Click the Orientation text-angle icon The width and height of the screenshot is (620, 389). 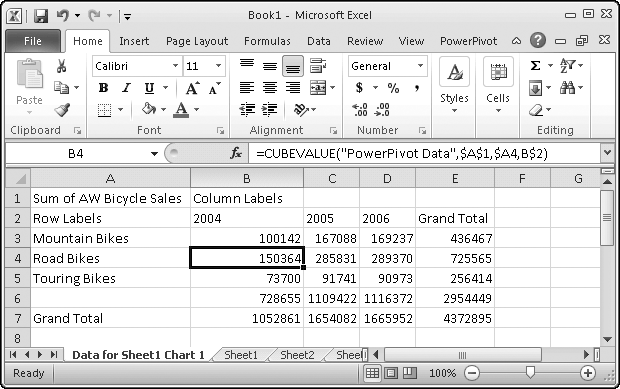tap(302, 110)
